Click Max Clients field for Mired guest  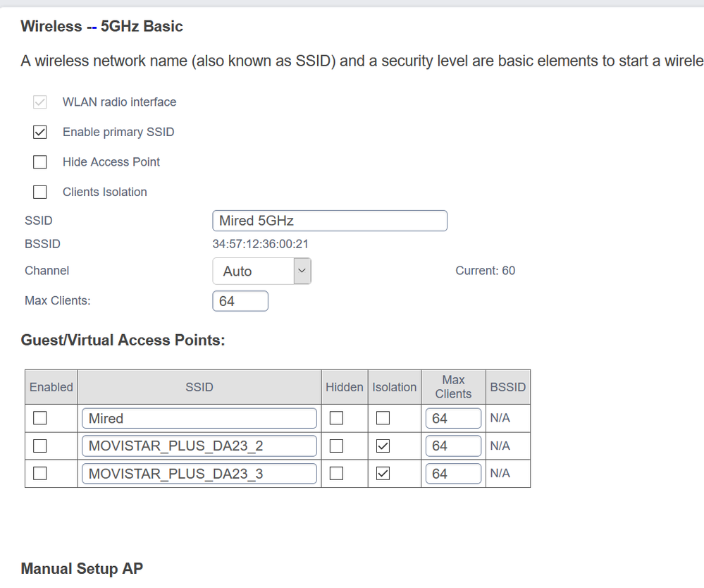(453, 418)
